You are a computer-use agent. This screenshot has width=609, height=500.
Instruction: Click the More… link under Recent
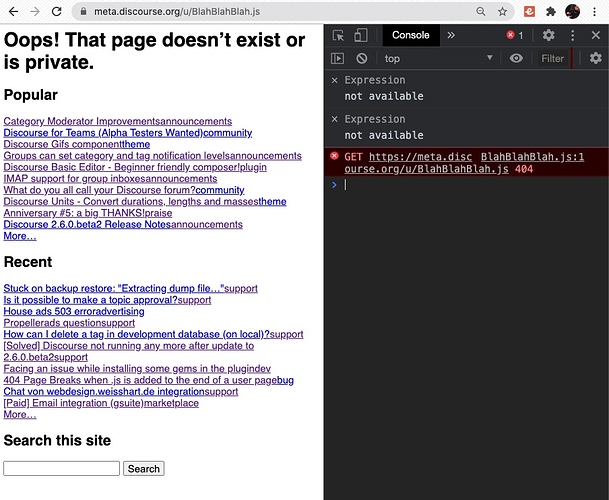pos(20,415)
